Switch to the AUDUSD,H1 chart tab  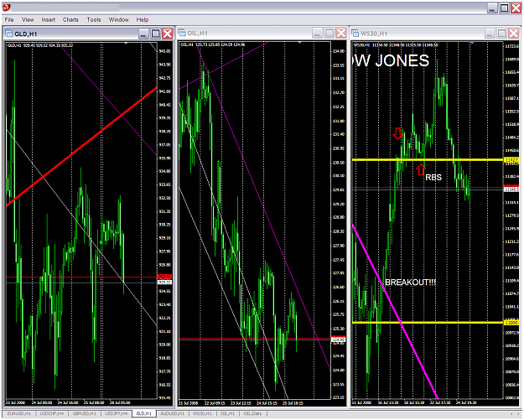click(x=172, y=413)
